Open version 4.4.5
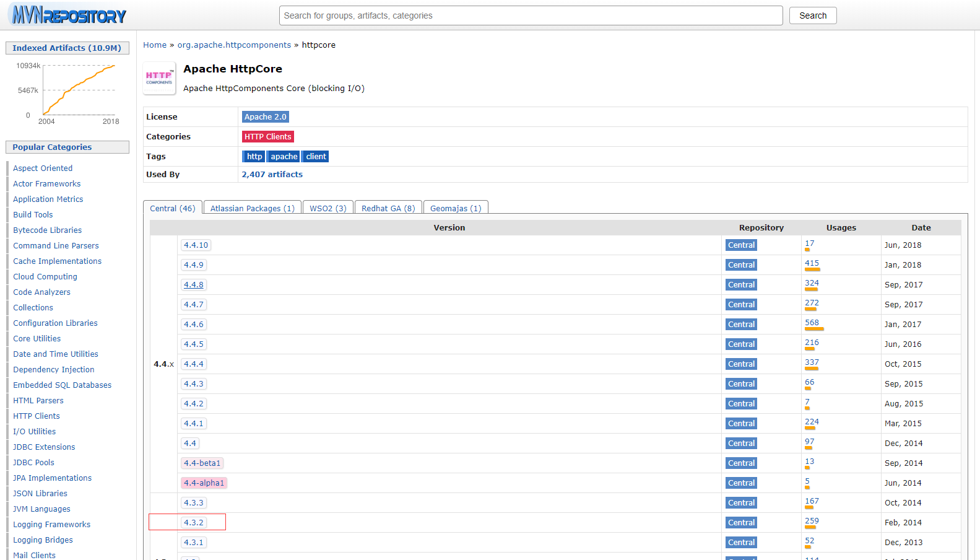Viewport: 980px width, 560px height. [193, 344]
